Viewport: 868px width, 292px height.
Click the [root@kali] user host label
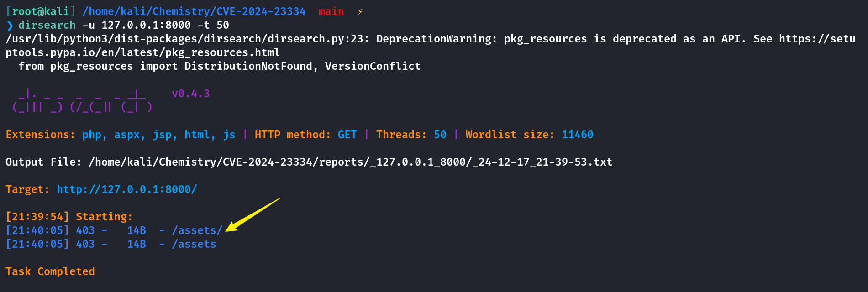(41, 11)
